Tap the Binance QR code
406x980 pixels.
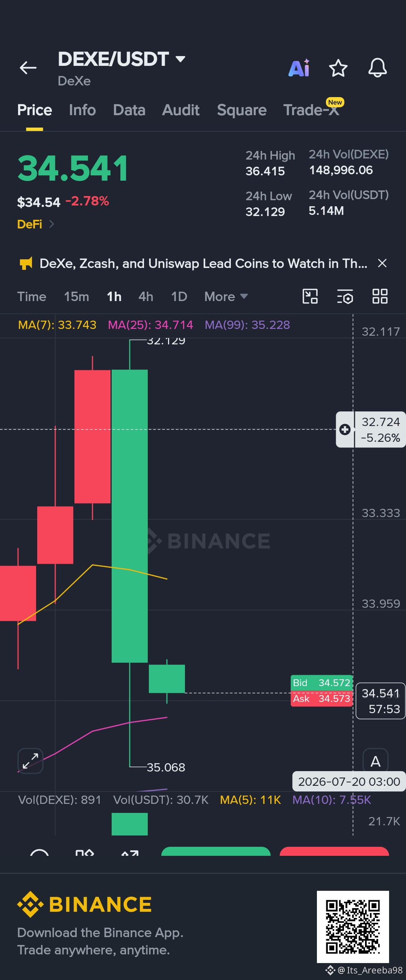click(x=353, y=927)
